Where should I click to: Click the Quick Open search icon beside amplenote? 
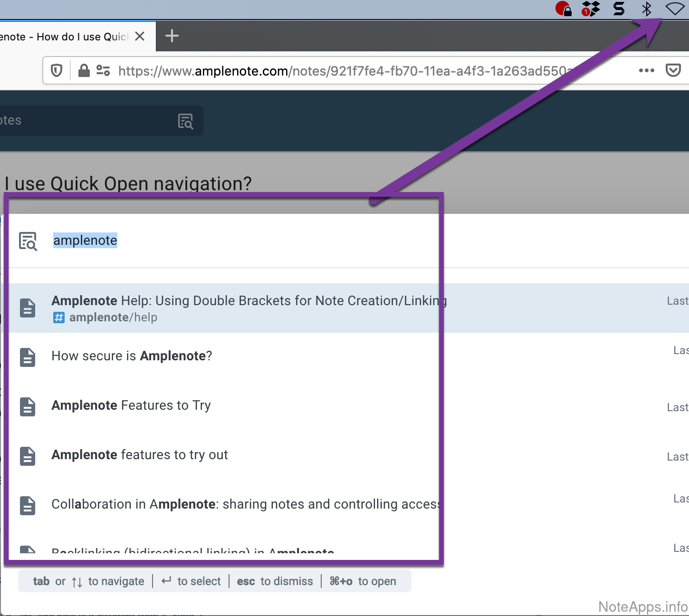pyautogui.click(x=28, y=241)
